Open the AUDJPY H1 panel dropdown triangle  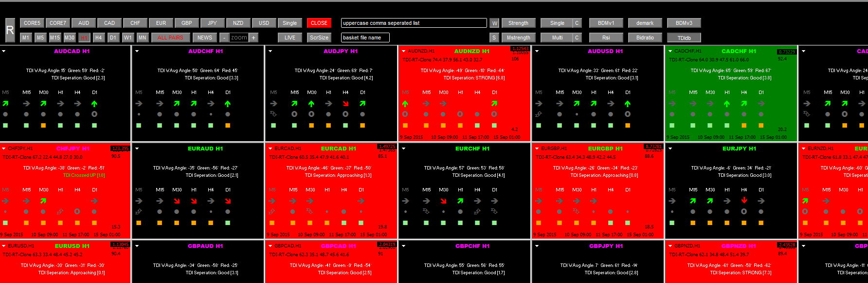(271, 51)
